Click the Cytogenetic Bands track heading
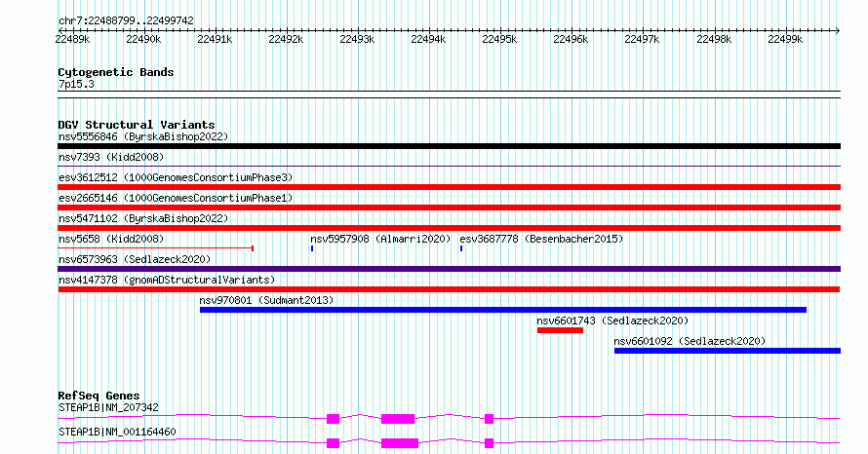868x454 pixels. click(116, 72)
